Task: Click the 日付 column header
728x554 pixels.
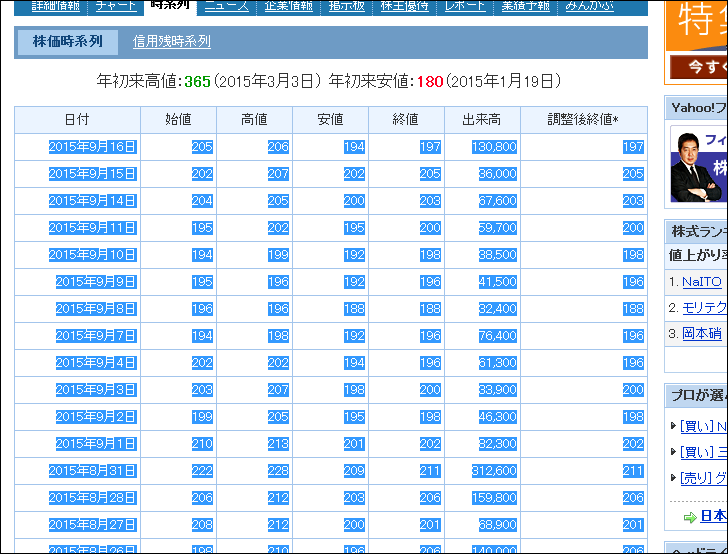Action: [77, 120]
